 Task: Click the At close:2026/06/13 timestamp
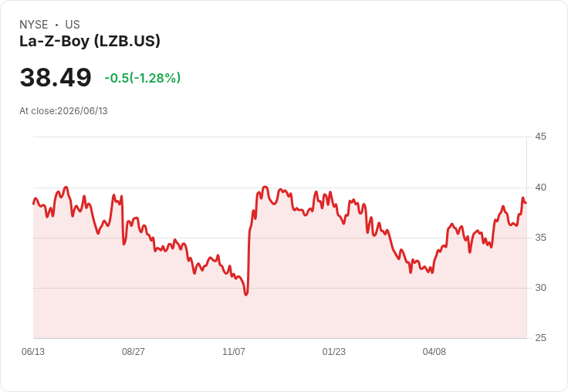[63, 111]
